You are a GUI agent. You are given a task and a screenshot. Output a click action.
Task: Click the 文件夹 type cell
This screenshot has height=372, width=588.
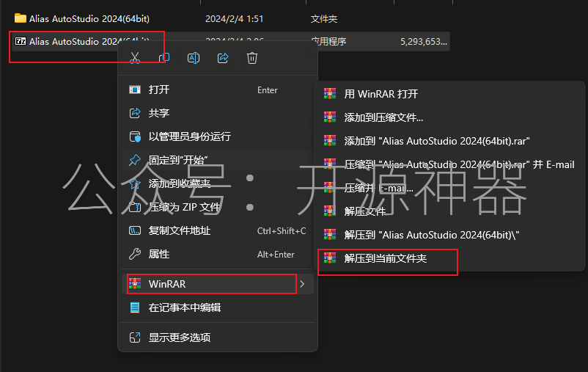(324, 19)
